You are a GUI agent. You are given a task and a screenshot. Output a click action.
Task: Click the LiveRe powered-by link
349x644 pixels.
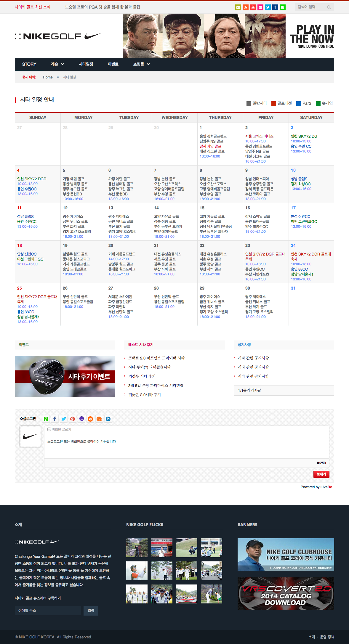pos(326,487)
